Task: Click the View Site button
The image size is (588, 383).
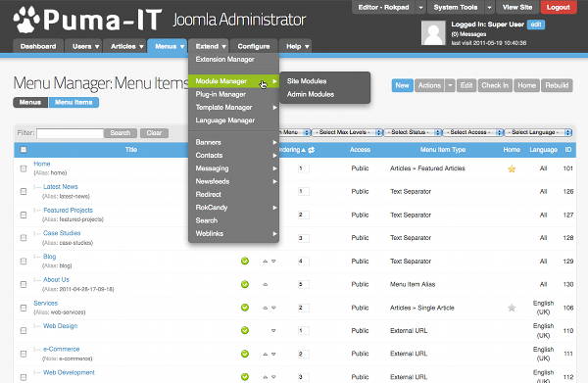Action: click(517, 8)
